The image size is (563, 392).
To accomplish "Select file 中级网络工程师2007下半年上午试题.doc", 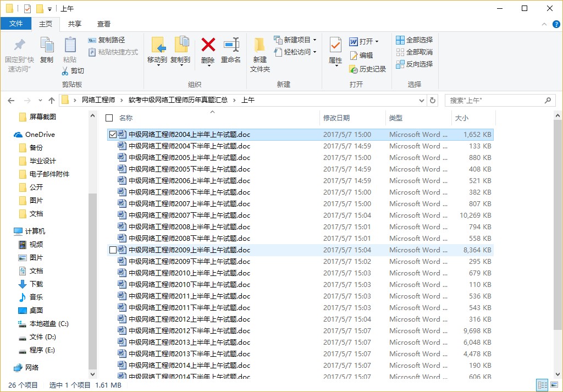I will (300, 216).
